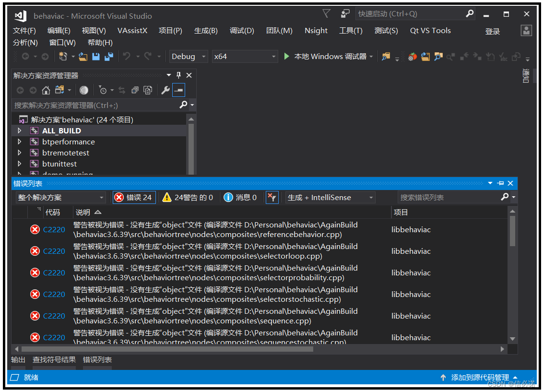
Task: Click Add to Source Control in status bar
Action: [x=479, y=378]
